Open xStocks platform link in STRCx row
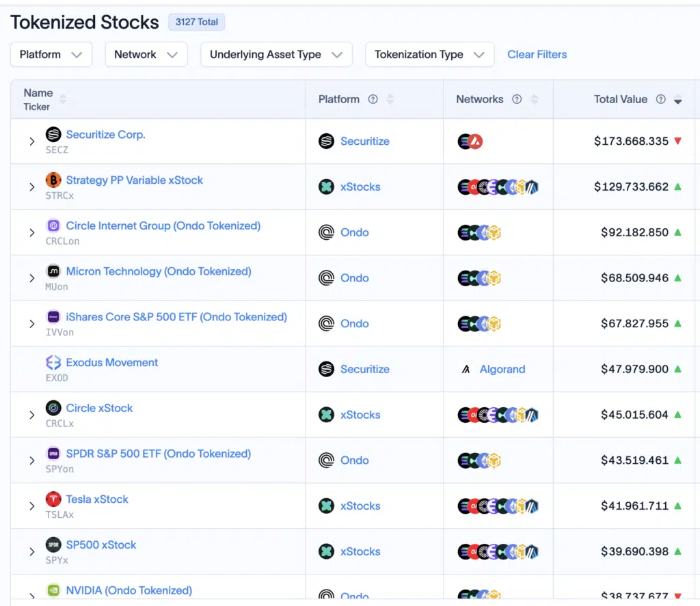700x606 pixels. 360,187
